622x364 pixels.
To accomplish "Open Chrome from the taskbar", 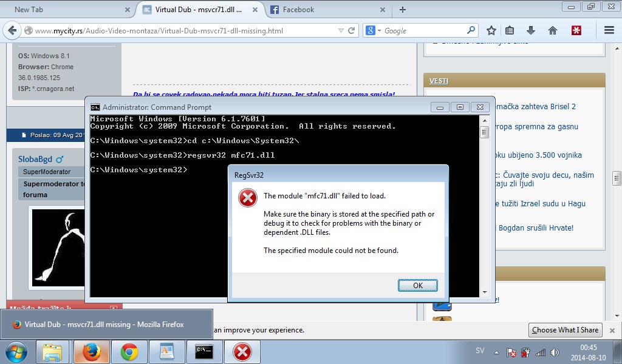I will point(129,352).
